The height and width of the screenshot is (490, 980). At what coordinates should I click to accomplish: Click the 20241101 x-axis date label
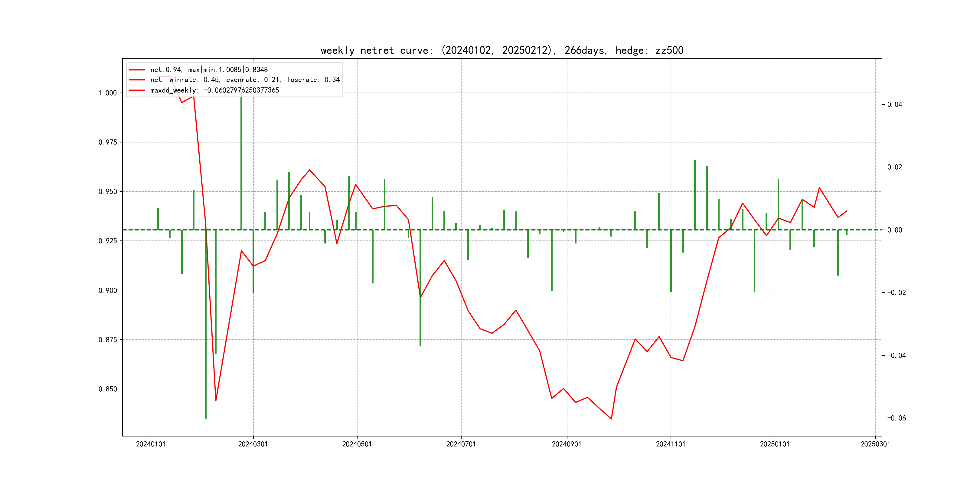coord(671,444)
